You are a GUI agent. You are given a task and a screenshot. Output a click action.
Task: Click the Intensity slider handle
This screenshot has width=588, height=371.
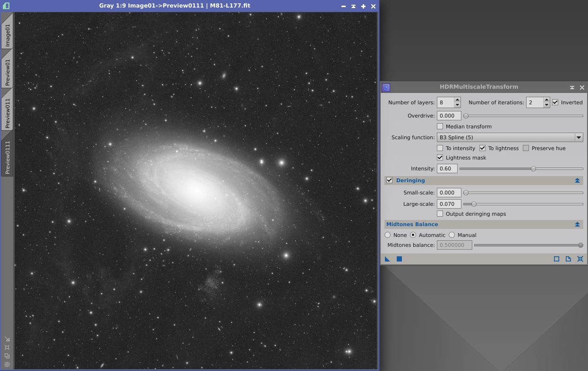(533, 169)
